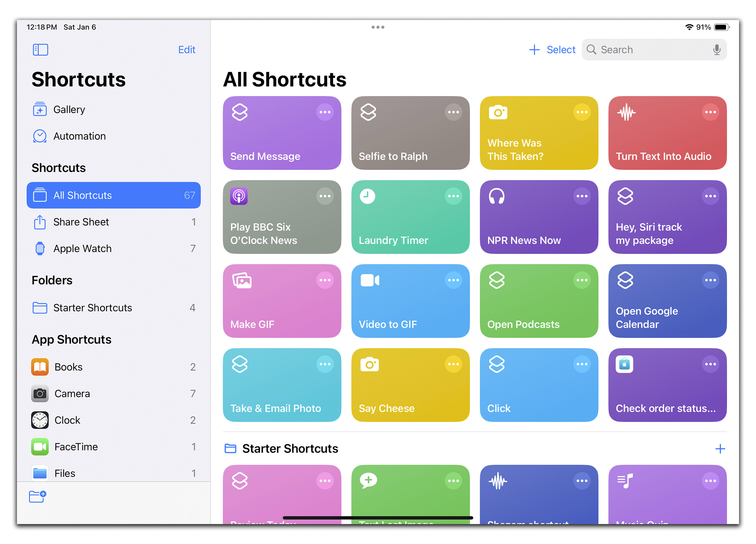Screen dimensions: 756x544
Task: Open options for Send Message shortcut
Action: 325,112
